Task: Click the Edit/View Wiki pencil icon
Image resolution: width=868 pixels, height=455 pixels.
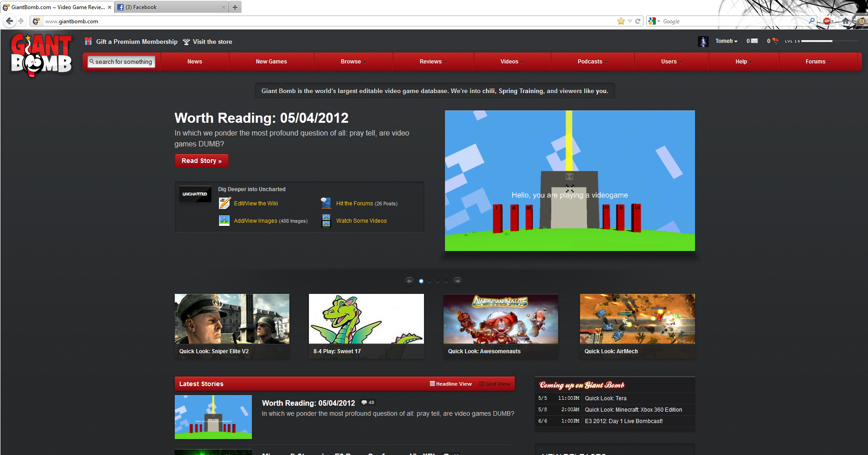Action: [x=225, y=203]
